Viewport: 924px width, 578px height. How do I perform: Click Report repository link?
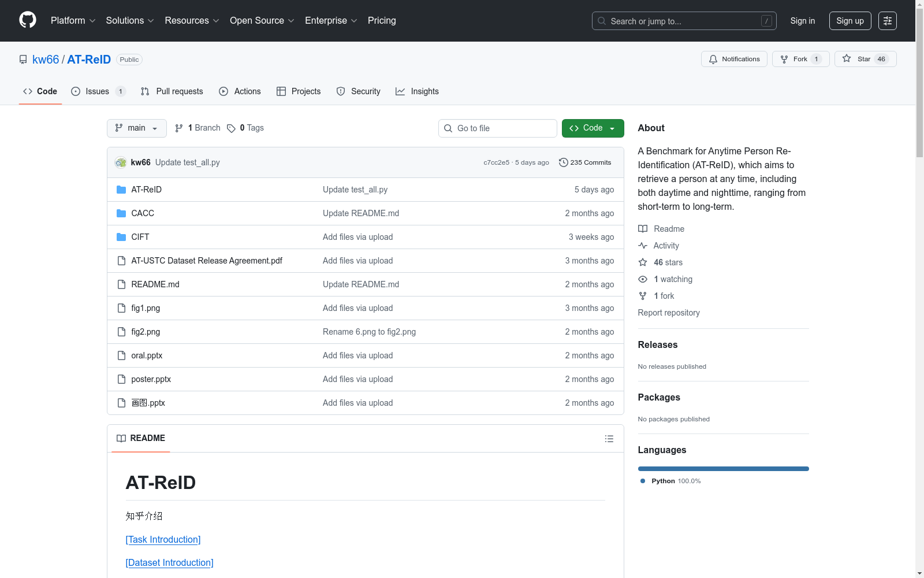click(x=669, y=313)
